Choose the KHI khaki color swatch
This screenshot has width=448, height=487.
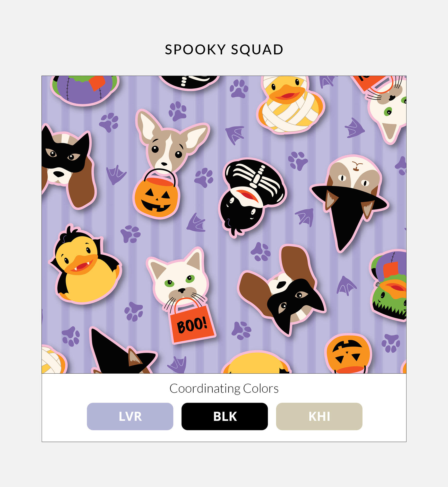pyautogui.click(x=319, y=416)
